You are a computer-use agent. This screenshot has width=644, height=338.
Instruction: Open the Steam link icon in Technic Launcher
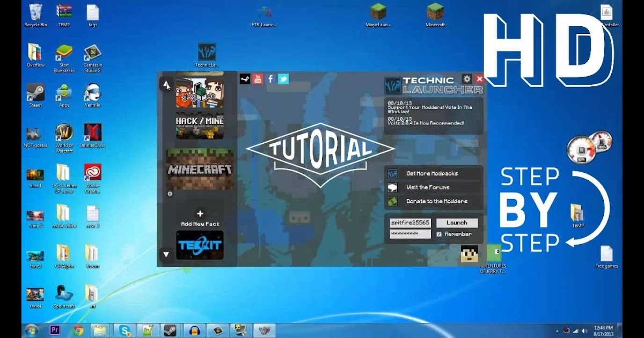click(245, 79)
